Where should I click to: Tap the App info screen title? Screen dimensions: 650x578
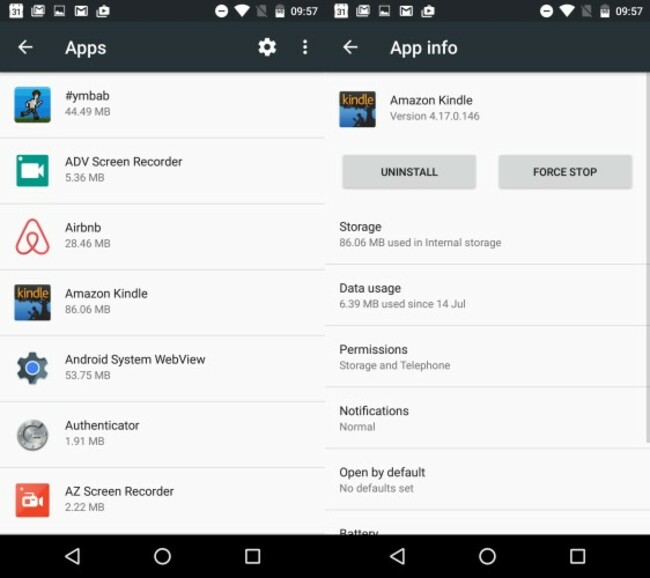click(424, 48)
